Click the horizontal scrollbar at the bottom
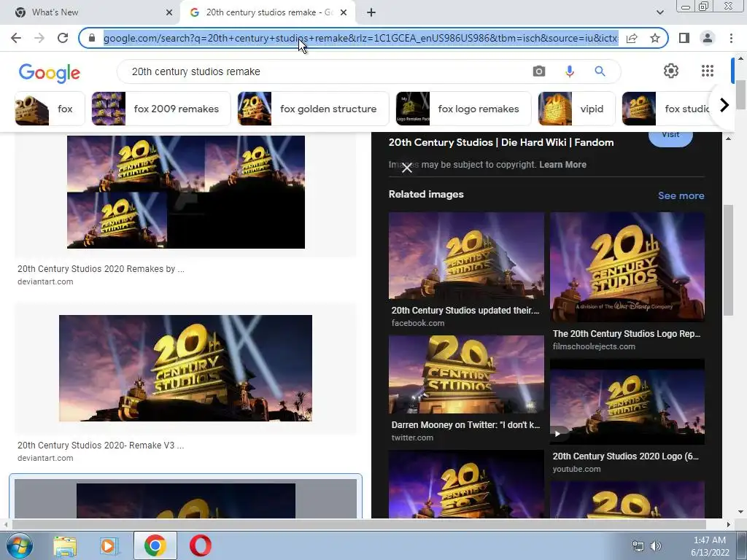The width and height of the screenshot is (747, 560). 359,524
